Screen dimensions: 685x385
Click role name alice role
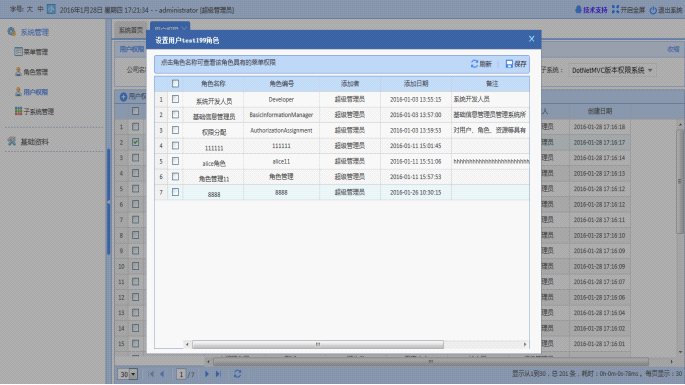pos(214,163)
